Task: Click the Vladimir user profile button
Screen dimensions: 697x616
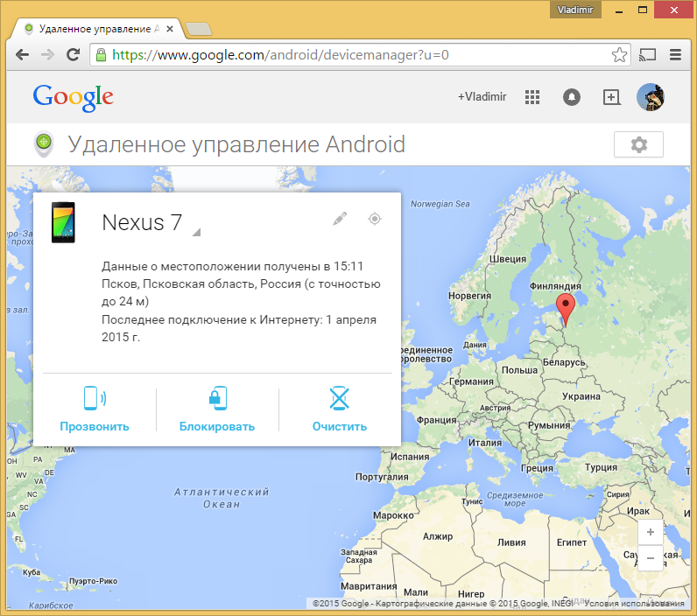Action: (575, 10)
